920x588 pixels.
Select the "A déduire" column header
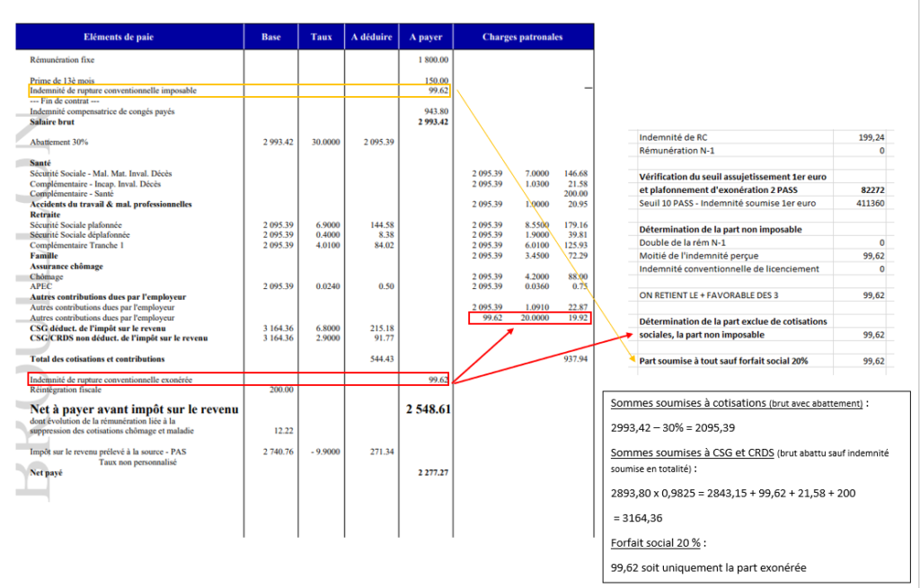pos(371,36)
